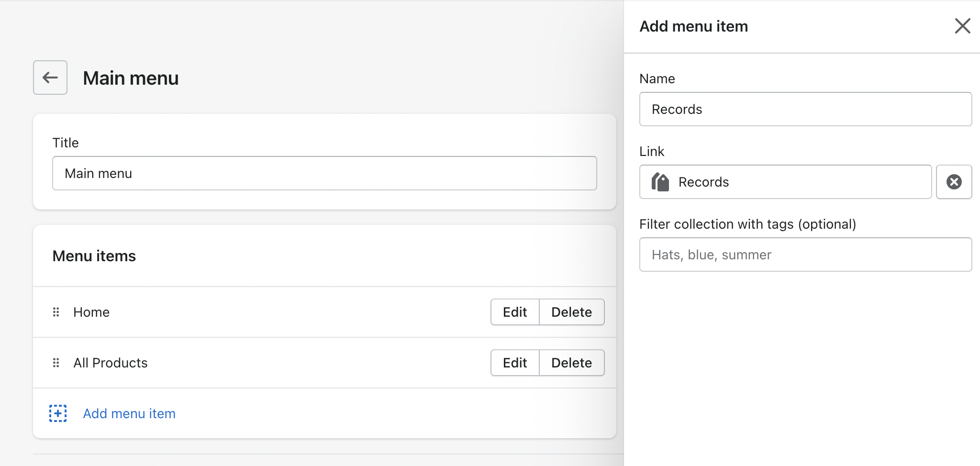Click the Filter collection with tags field
The image size is (980, 466).
[x=805, y=255]
